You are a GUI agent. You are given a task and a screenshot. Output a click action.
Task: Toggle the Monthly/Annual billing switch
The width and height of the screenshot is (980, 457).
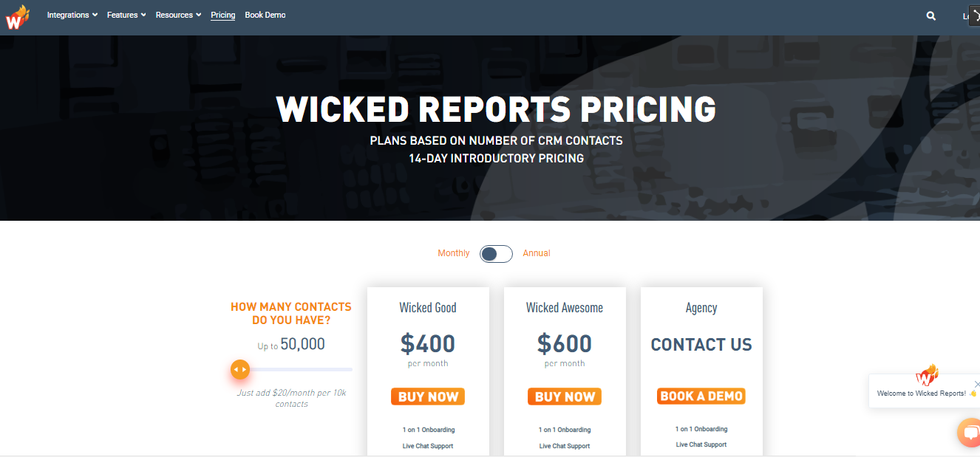coord(496,254)
